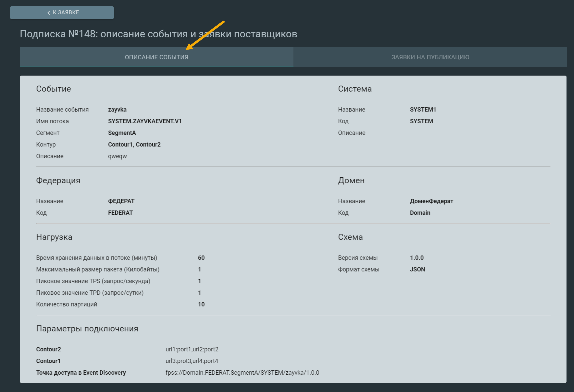
Task: Click the Event Discovery fpss:// access point URL
Action: click(242, 373)
